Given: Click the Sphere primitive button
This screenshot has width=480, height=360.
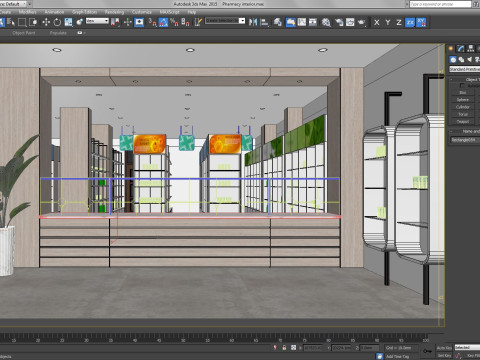Looking at the screenshot, I should pos(463,100).
